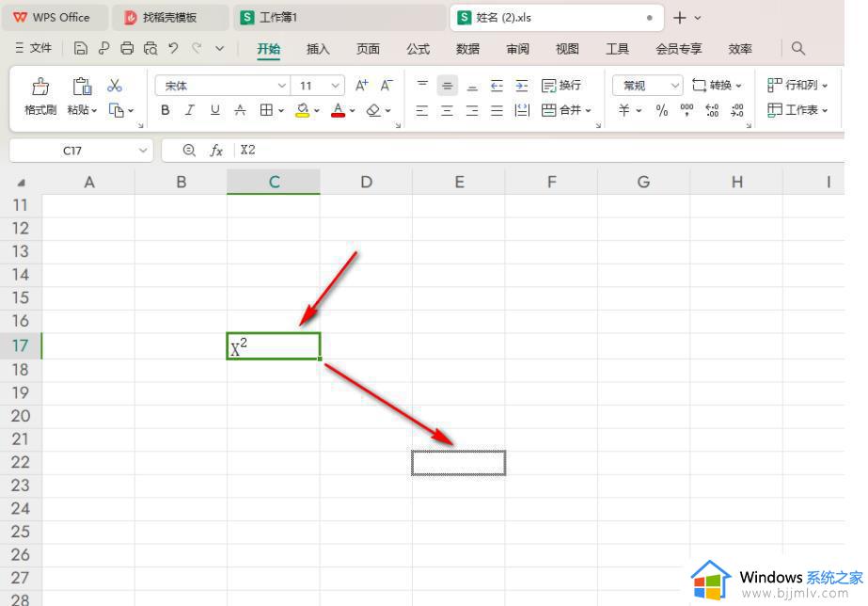Toggle Italic formatting
The image size is (868, 606).
190,110
